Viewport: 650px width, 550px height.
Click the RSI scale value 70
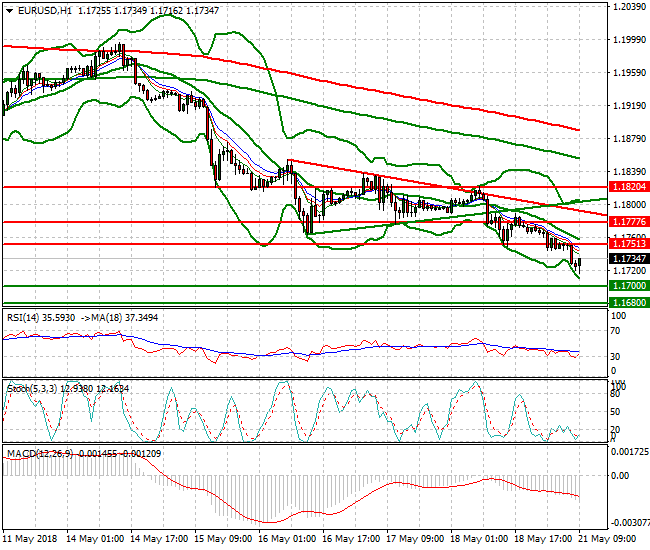(616, 331)
